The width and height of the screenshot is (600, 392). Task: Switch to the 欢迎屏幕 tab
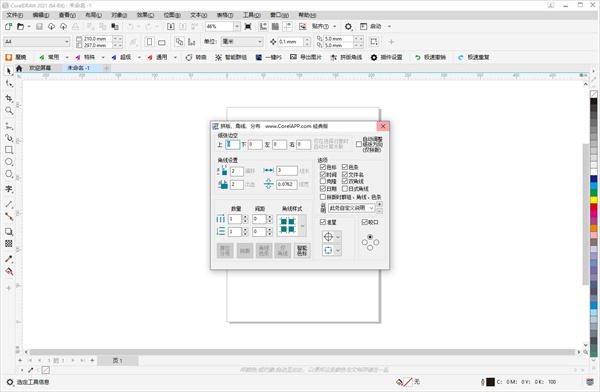[x=40, y=68]
